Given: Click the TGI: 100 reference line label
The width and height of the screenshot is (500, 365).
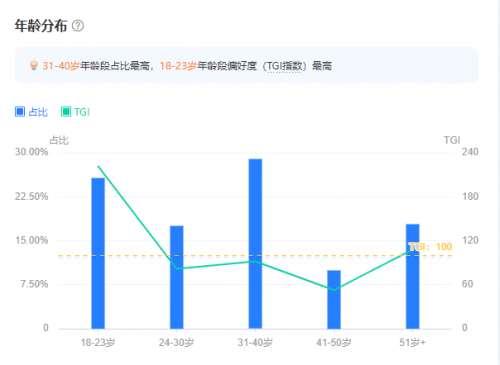Looking at the screenshot, I should click(430, 247).
